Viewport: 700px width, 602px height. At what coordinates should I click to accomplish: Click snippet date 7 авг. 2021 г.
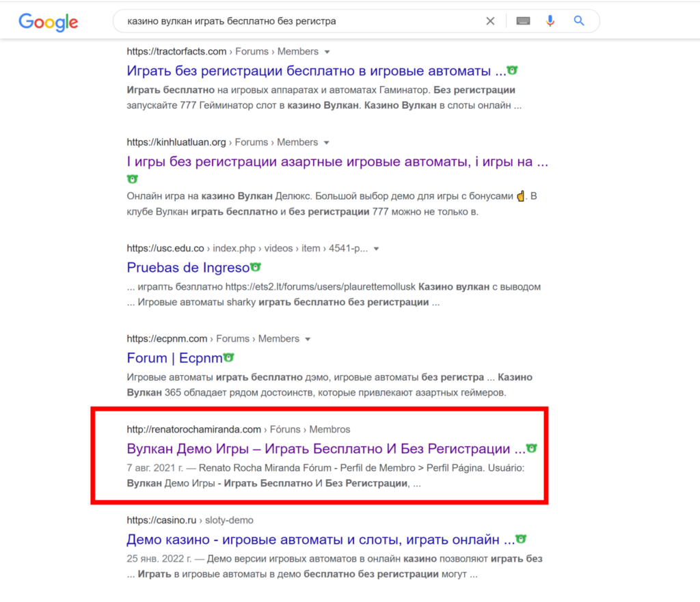155,468
